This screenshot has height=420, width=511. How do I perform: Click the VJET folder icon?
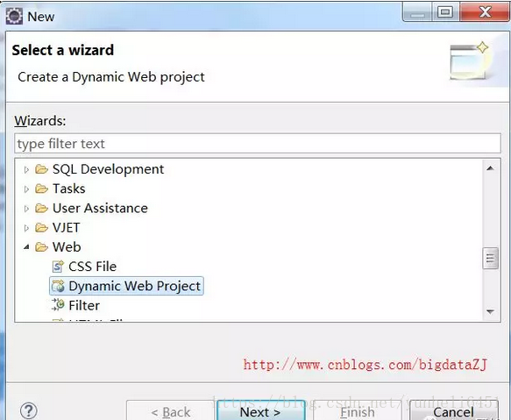(41, 228)
